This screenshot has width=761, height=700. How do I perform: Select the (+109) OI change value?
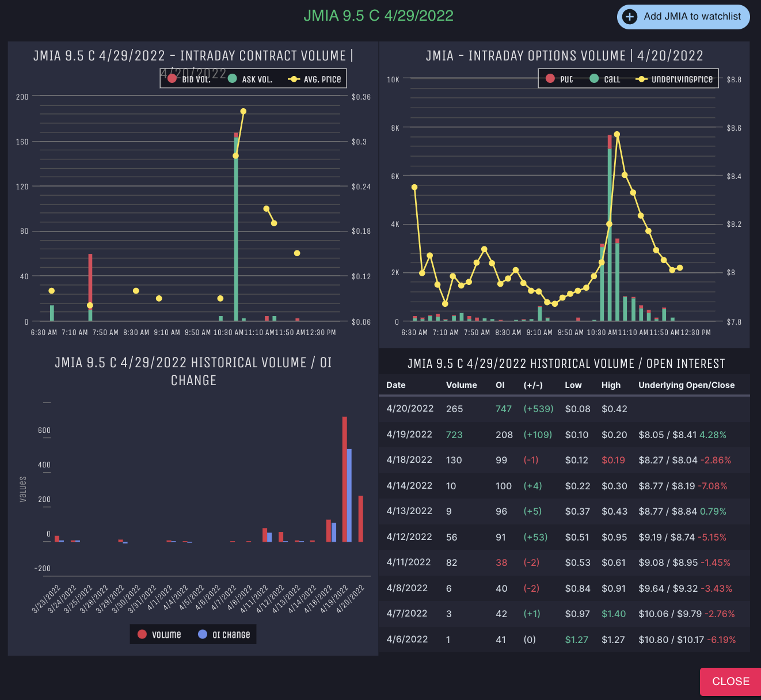click(x=538, y=435)
